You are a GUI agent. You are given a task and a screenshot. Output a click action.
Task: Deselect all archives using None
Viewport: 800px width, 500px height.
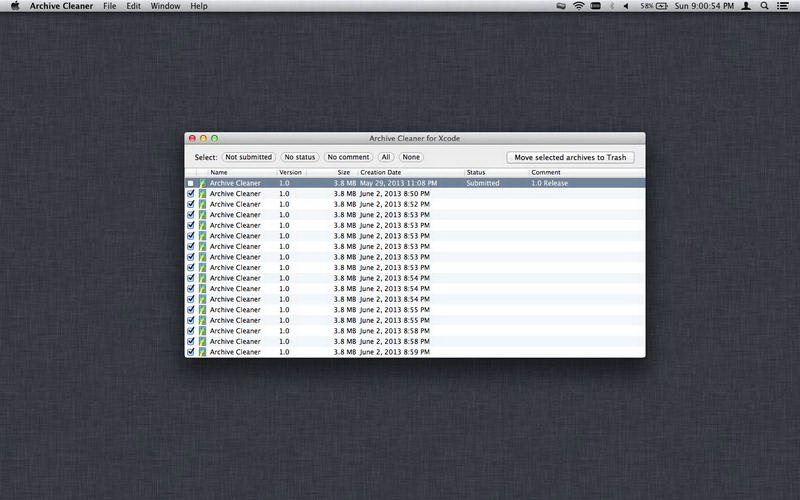tap(411, 157)
